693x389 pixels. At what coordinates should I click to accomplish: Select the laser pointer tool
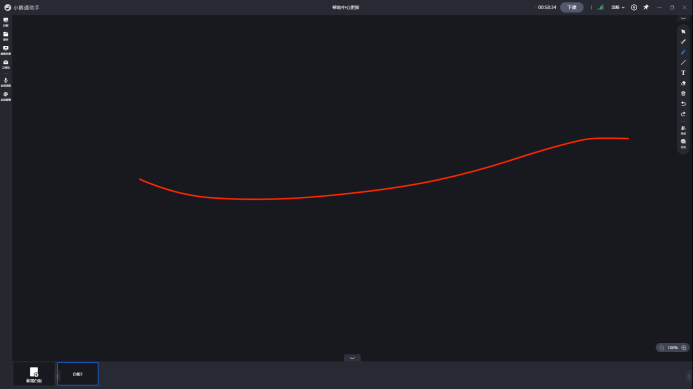[x=683, y=42]
